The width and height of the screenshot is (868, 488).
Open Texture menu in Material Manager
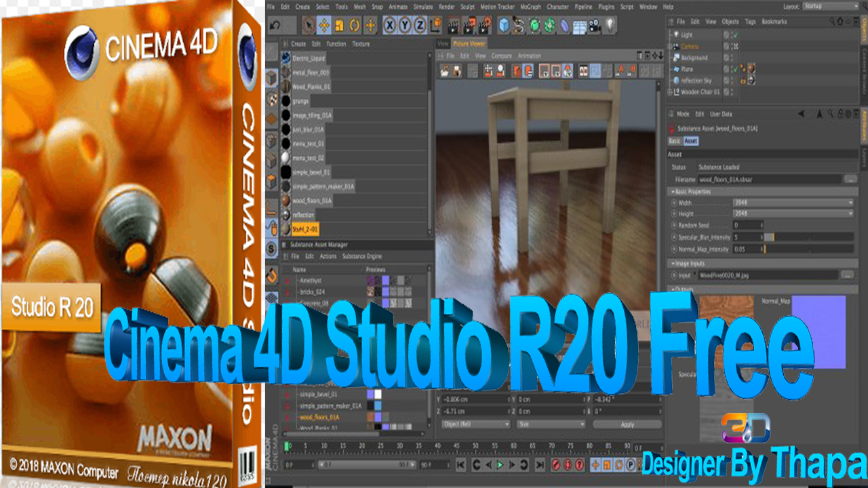[x=361, y=44]
